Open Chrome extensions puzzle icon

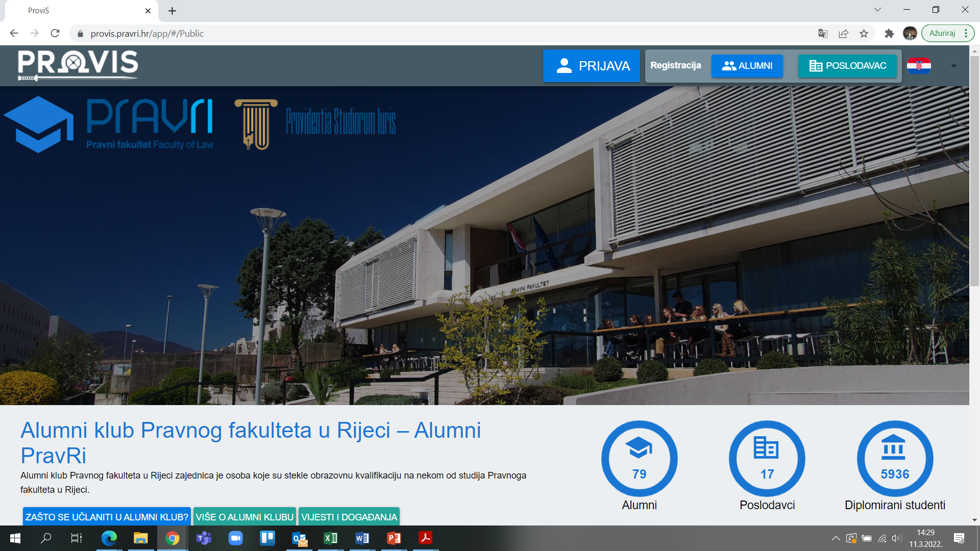click(889, 34)
